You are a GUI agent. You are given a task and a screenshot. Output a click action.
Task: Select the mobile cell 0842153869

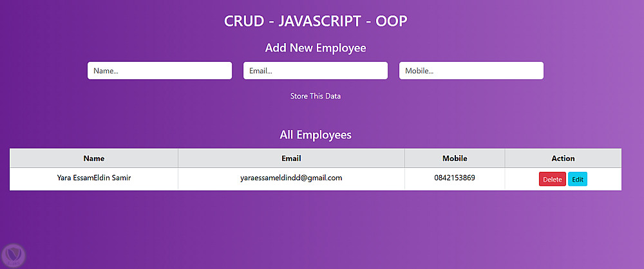(455, 178)
